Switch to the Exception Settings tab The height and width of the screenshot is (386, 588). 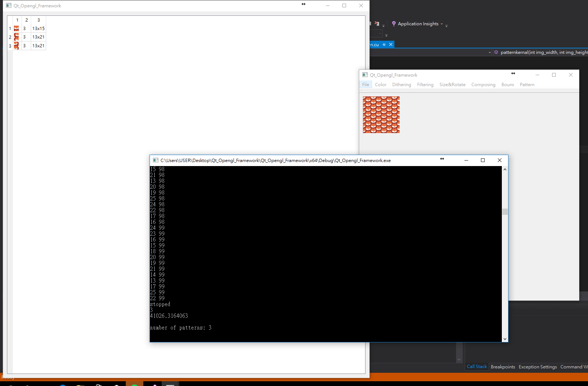click(537, 367)
